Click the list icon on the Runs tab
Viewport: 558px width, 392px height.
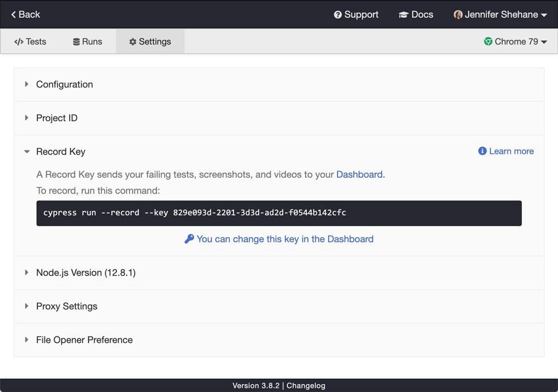point(75,41)
